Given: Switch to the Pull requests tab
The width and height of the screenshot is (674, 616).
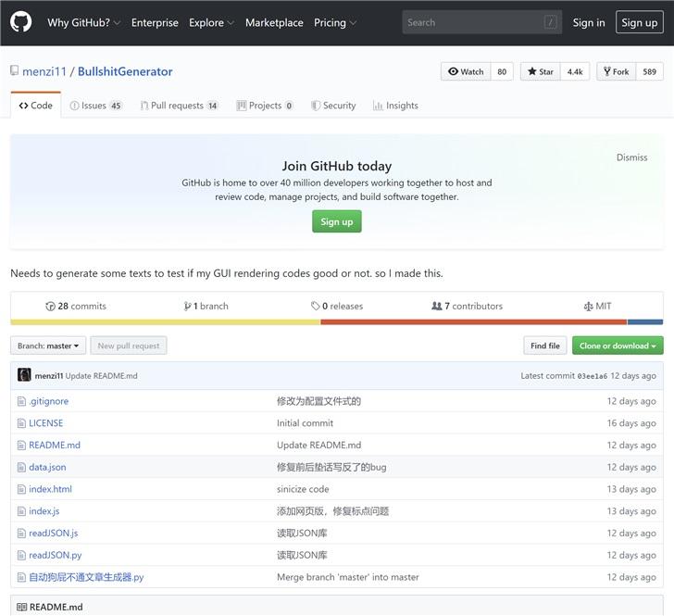Looking at the screenshot, I should coord(180,106).
